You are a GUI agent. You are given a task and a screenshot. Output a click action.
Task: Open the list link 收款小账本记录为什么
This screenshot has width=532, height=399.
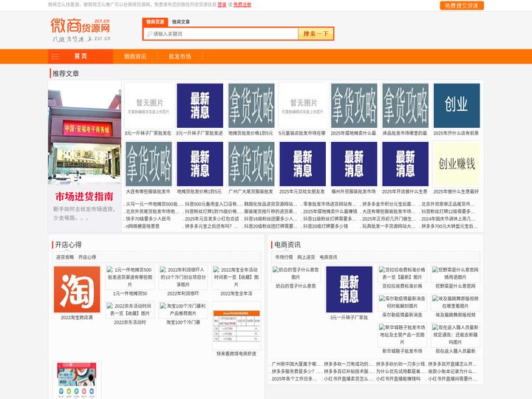tap(453, 371)
